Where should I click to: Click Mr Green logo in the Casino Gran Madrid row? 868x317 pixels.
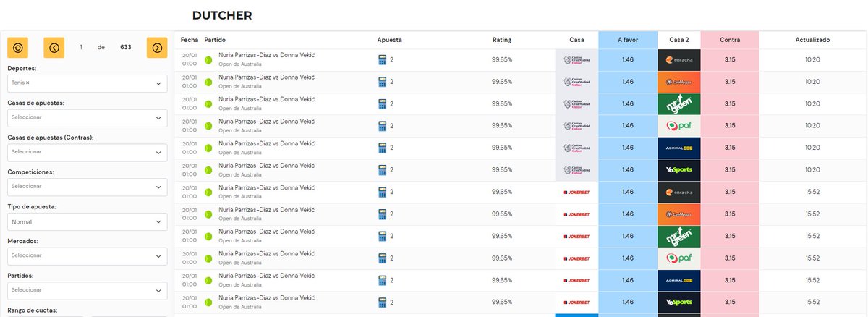click(x=679, y=104)
